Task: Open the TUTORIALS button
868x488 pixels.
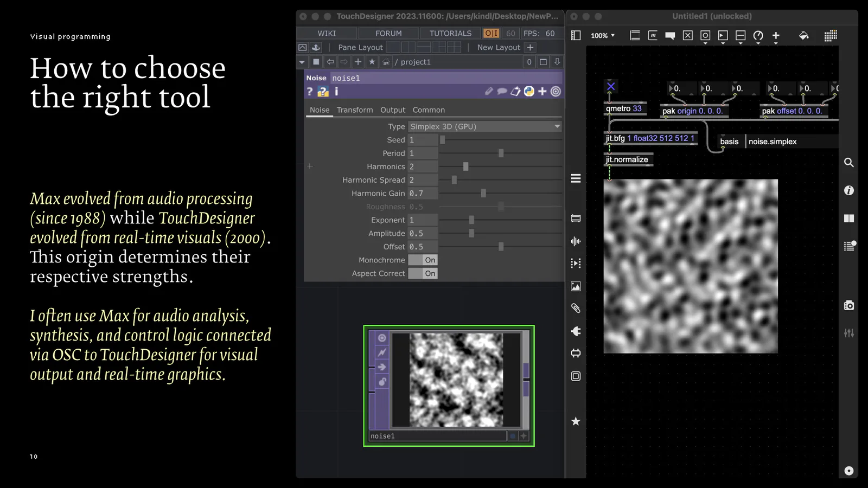Action: pyautogui.click(x=450, y=33)
